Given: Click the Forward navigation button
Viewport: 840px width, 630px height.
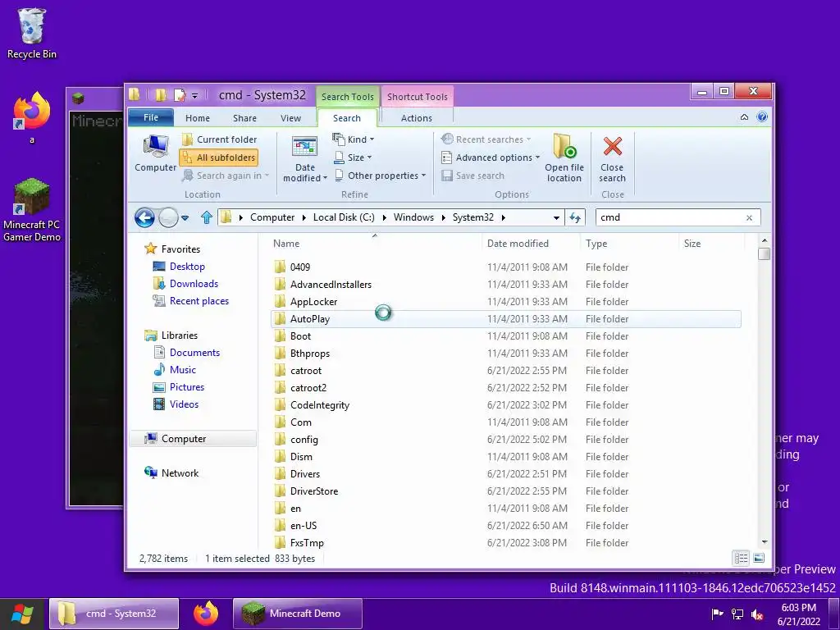Looking at the screenshot, I should [x=168, y=217].
